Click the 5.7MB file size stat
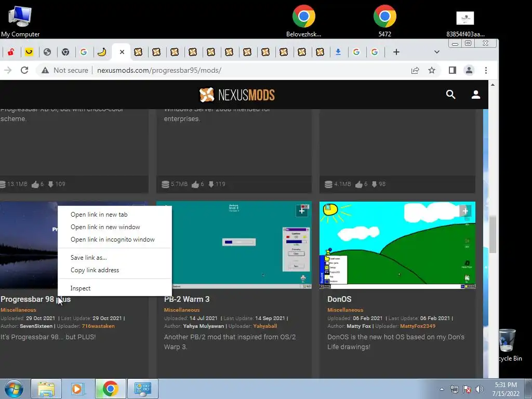532x399 pixels. point(175,184)
